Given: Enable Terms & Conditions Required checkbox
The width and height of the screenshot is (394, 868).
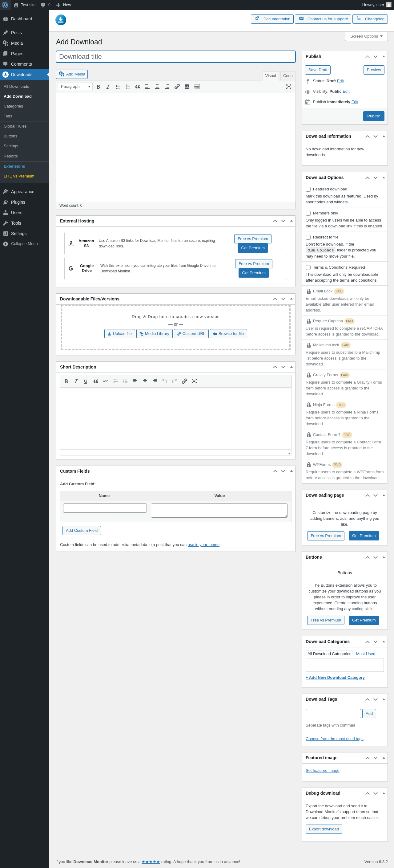Looking at the screenshot, I should point(308,267).
